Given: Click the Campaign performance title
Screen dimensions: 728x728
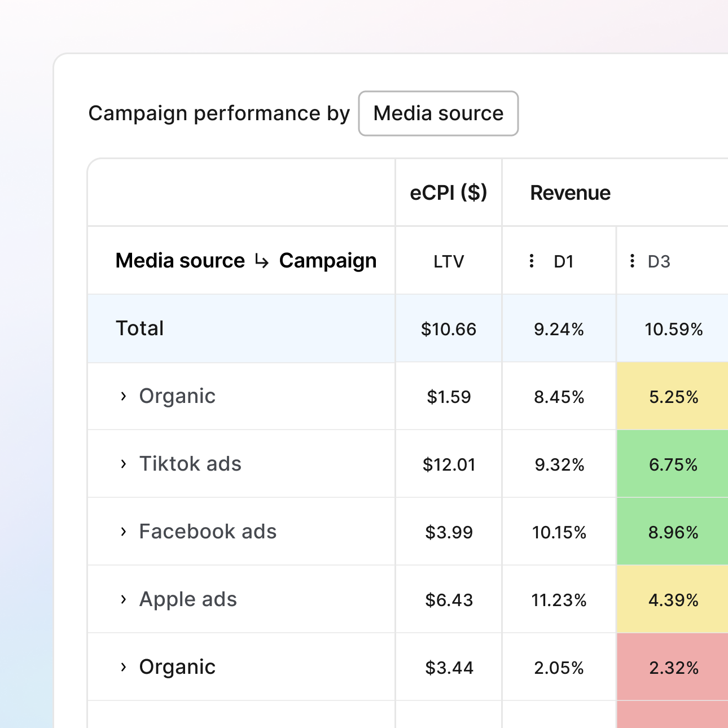Looking at the screenshot, I should point(219,113).
